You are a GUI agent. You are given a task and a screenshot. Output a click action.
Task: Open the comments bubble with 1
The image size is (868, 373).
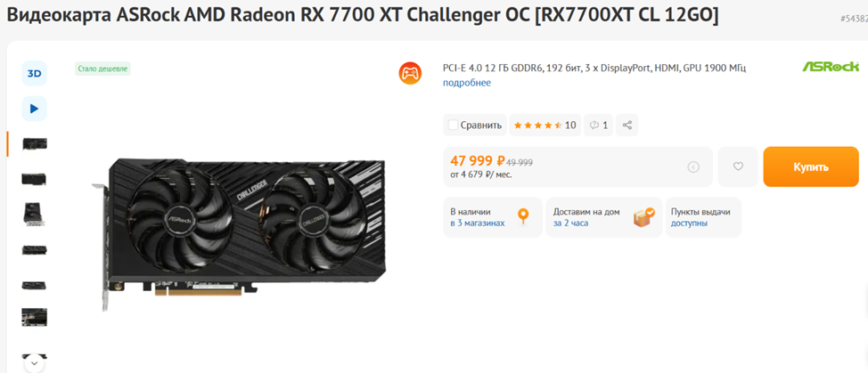(599, 126)
